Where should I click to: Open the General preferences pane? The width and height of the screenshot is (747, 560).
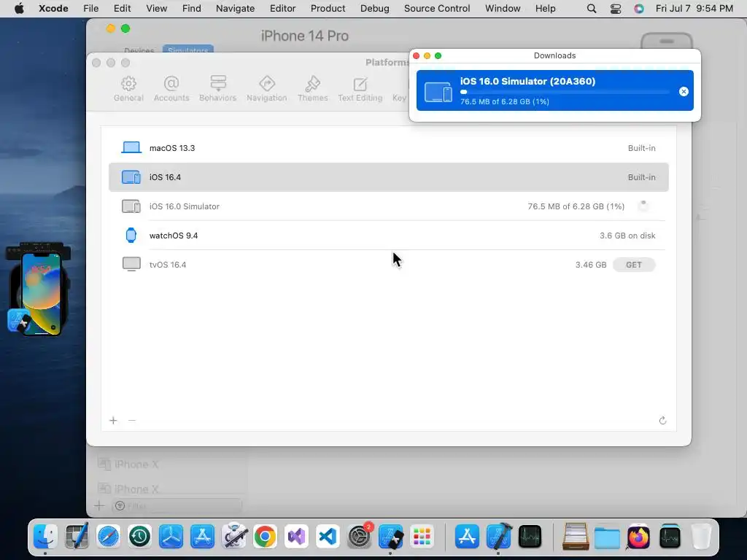tap(128, 89)
